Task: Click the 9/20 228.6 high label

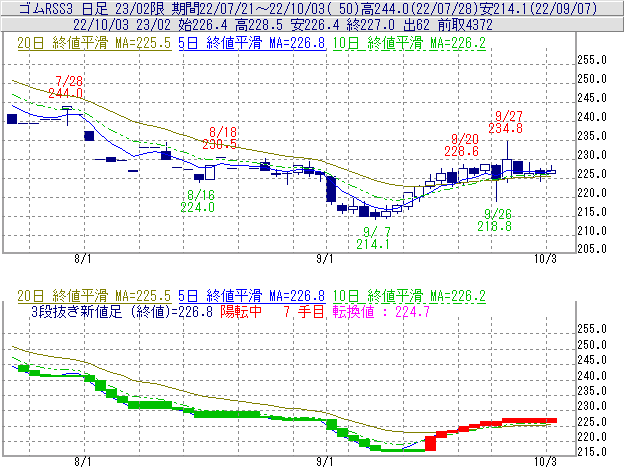Action: (x=462, y=145)
